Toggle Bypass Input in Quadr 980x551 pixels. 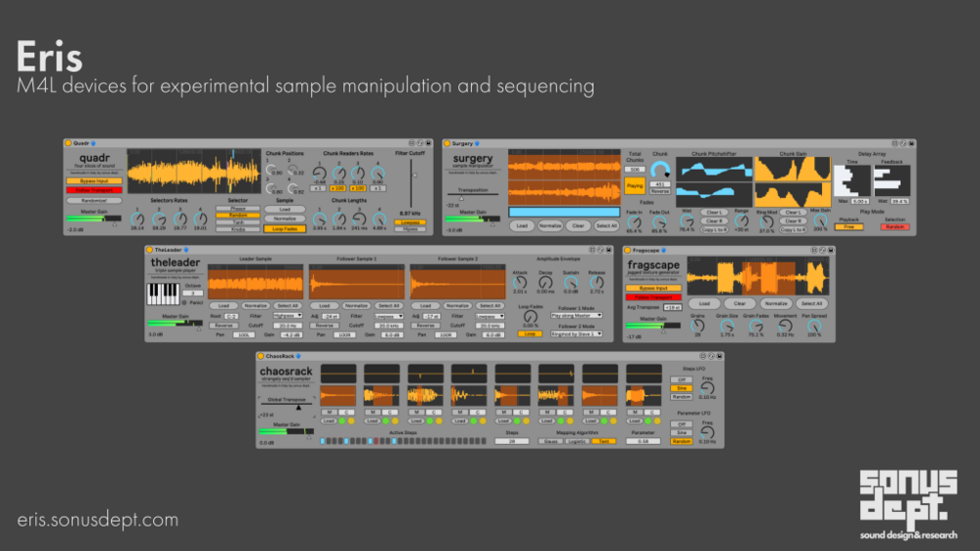coord(95,181)
